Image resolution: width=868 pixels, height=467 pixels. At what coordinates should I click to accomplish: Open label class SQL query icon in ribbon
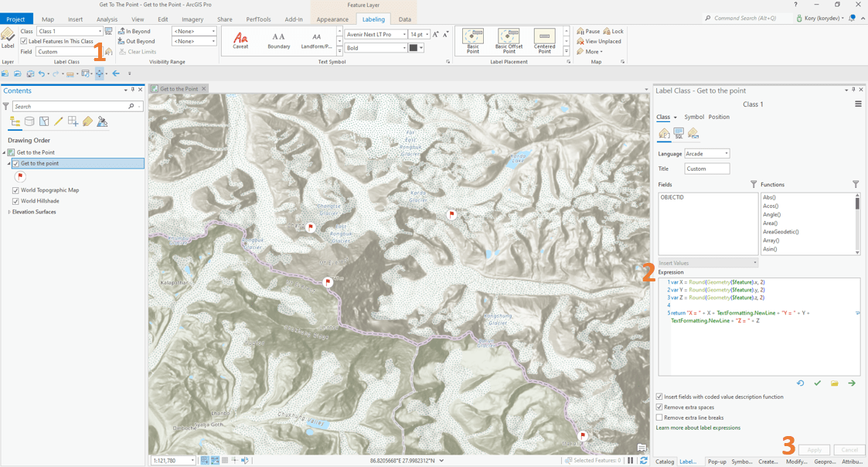pos(108,31)
